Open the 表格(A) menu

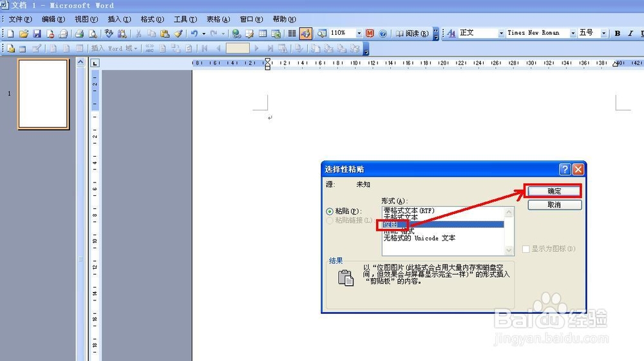coord(218,19)
